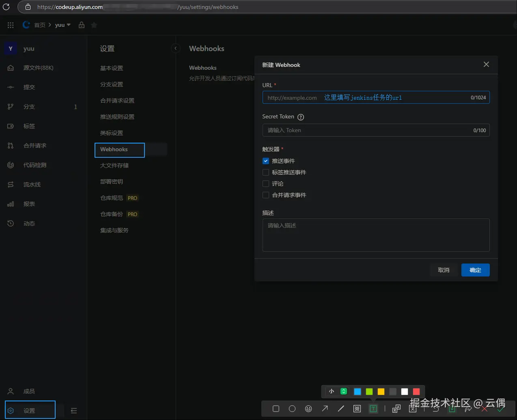Enable the 合并请求事件 checkbox
The width and height of the screenshot is (517, 420).
(266, 195)
